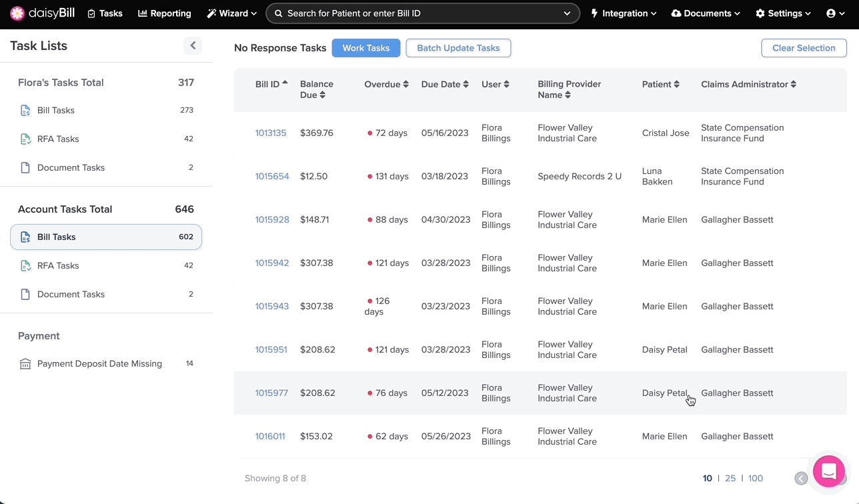Viewport: 859px width, 504px height.
Task: Click the 05/26/2023 due date
Action: 445,437
